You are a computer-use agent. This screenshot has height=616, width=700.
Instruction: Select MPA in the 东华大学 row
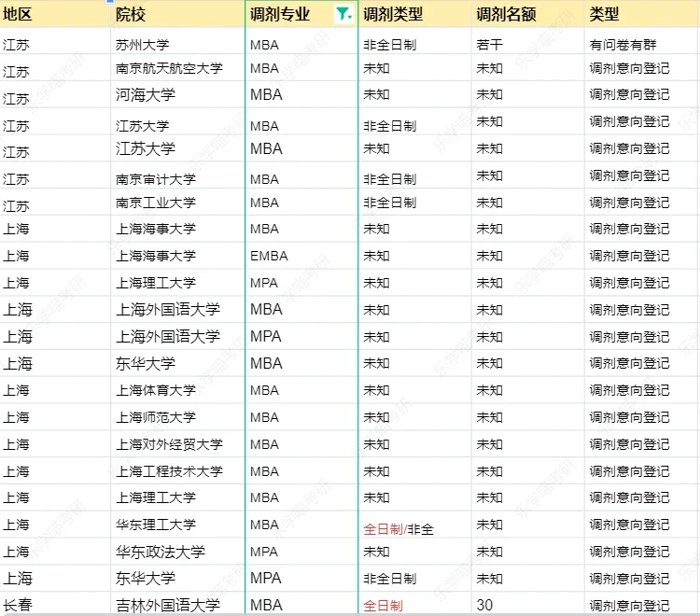266,578
